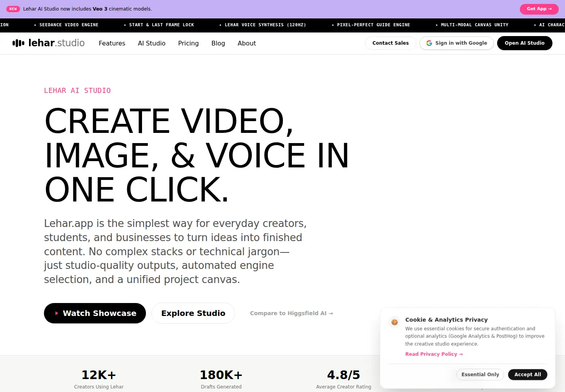Viewport: 565px width, 392px height.
Task: Sign in with Google
Action: 457,43
